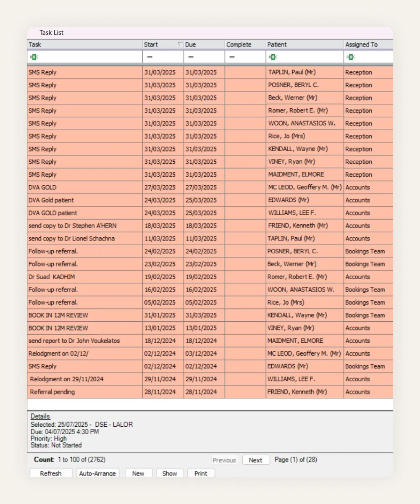Click the Start date 27/03/2025 cell
Viewport: 420px width, 504px height.
click(163, 187)
